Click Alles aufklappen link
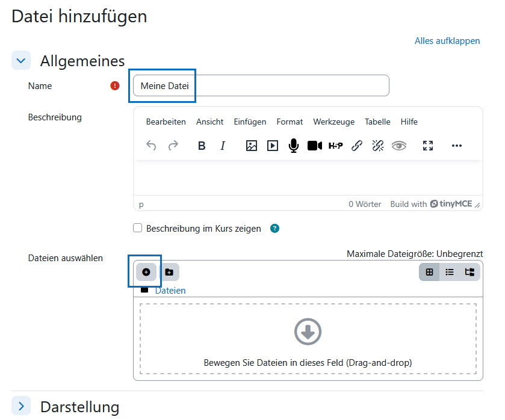 pos(447,41)
